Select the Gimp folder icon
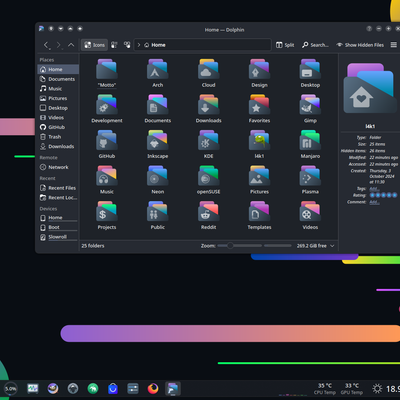 (x=310, y=104)
